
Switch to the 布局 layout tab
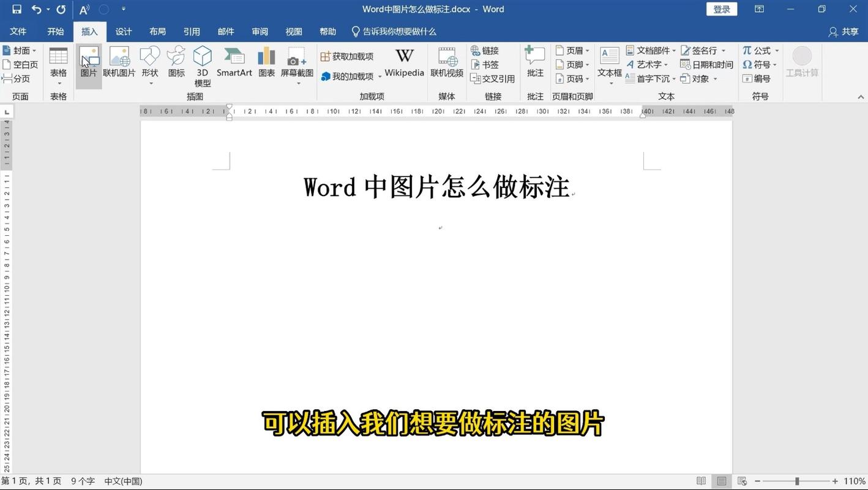coord(157,31)
